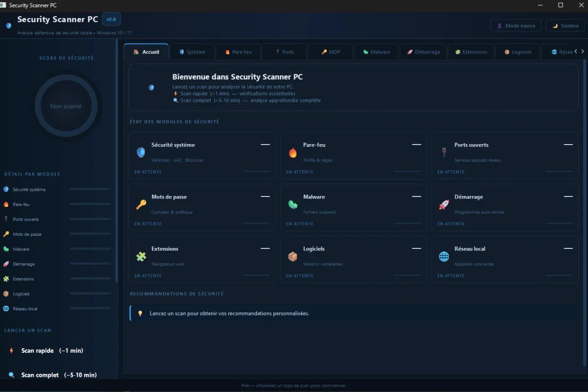Click the Pare-feu progress bar in sidebar
This screenshot has height=392, width=588.
point(90,204)
